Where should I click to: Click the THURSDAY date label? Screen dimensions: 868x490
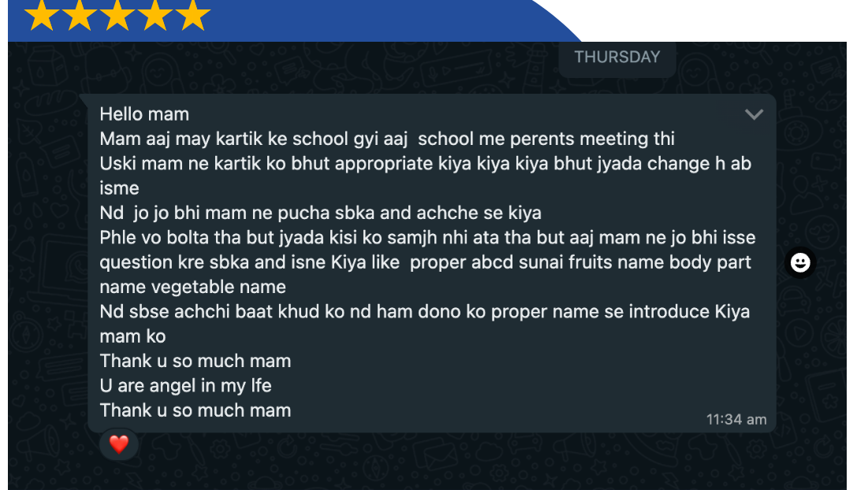(x=617, y=57)
